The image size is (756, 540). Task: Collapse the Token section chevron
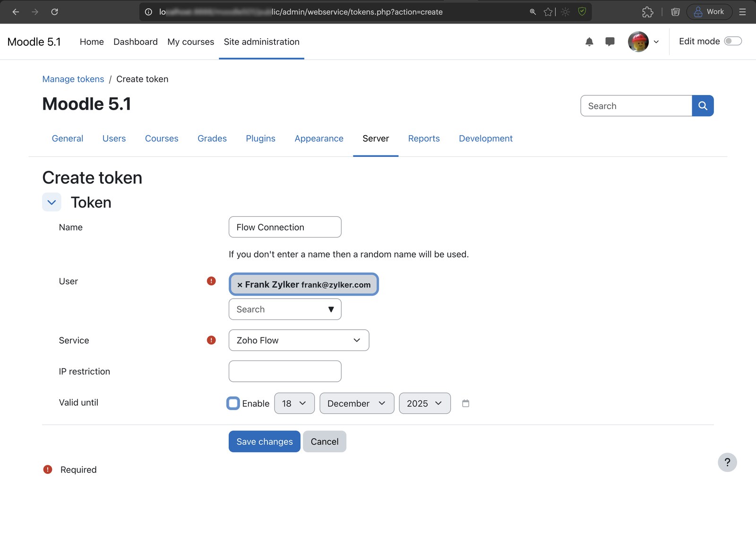(x=52, y=202)
